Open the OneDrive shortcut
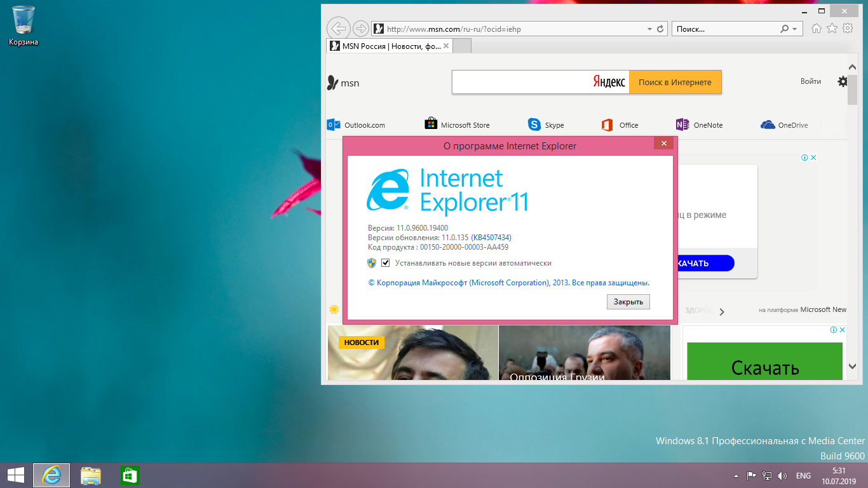Image resolution: width=868 pixels, height=488 pixels. (784, 125)
